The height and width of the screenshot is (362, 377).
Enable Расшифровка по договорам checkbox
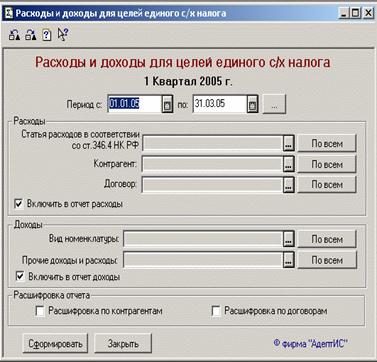click(x=216, y=311)
